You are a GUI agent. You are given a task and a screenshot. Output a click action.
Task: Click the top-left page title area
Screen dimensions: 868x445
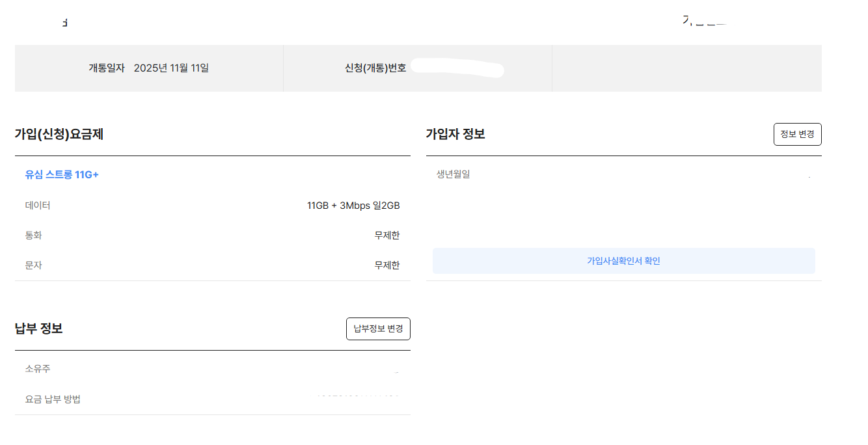65,21
